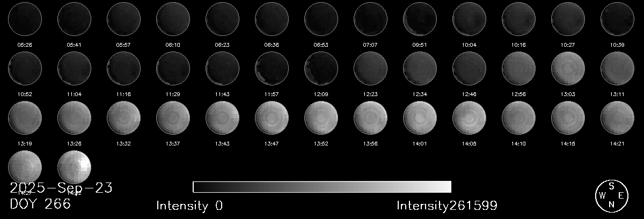Select the disk image labeled 05:26
This screenshot has width=644, height=219.
pyautogui.click(x=25, y=19)
